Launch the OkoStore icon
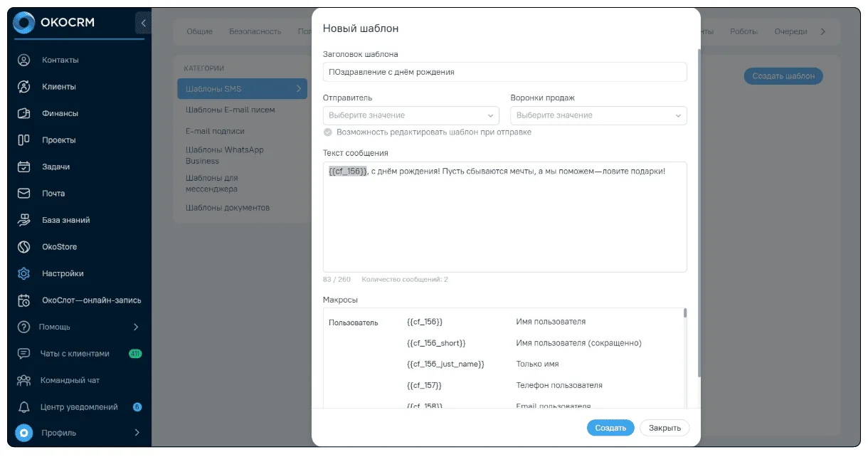This screenshot has width=868, height=457. point(23,247)
